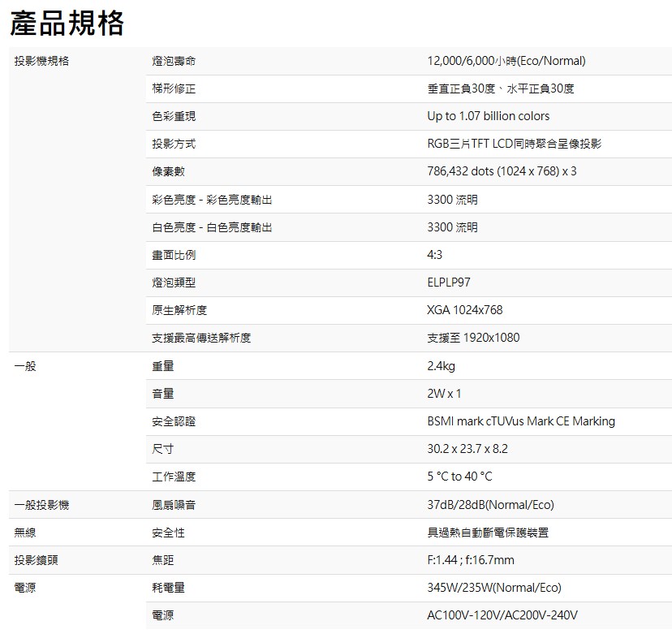
Task: Select the 投影機規格 category label
Action: point(41,62)
